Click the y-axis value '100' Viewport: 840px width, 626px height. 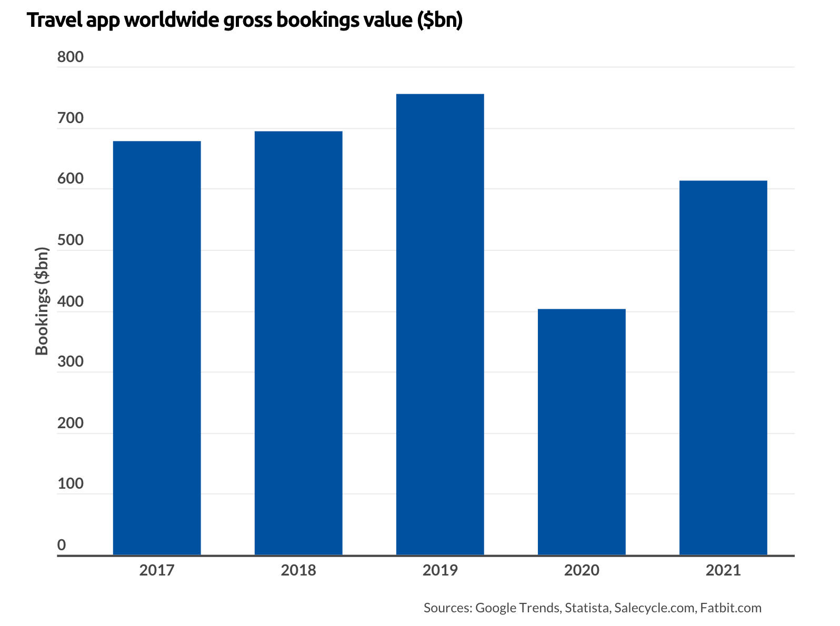[71, 484]
